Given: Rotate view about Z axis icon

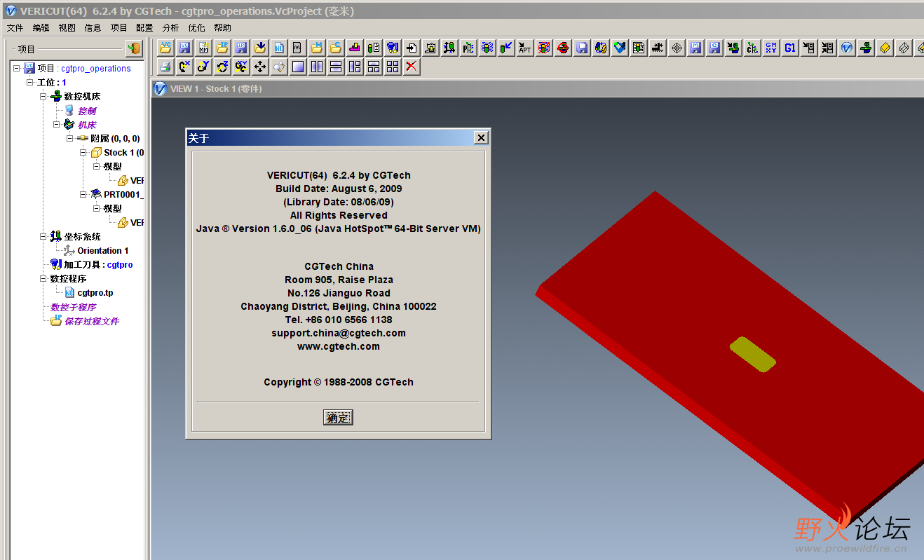Looking at the screenshot, I should [x=222, y=67].
